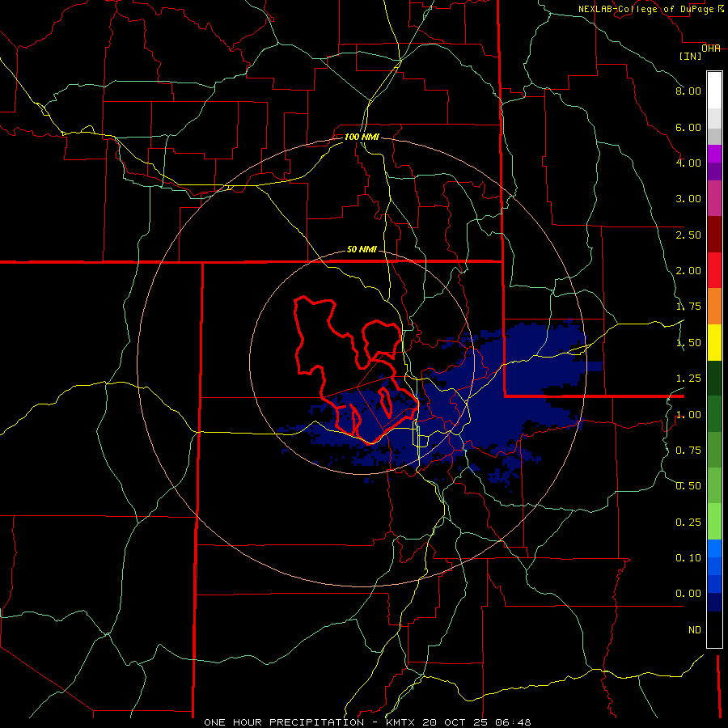Select the 0.10 legend value
The width and height of the screenshot is (728, 728).
(x=688, y=558)
